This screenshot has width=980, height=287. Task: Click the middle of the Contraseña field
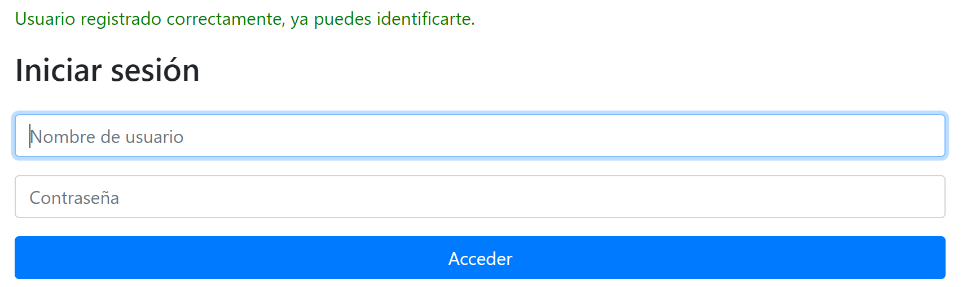point(480,197)
